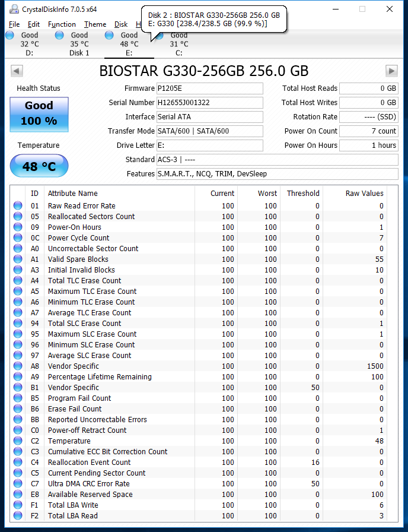
Task: Select the Percentage Lifetime Remaining row
Action: pyautogui.click(x=100, y=377)
